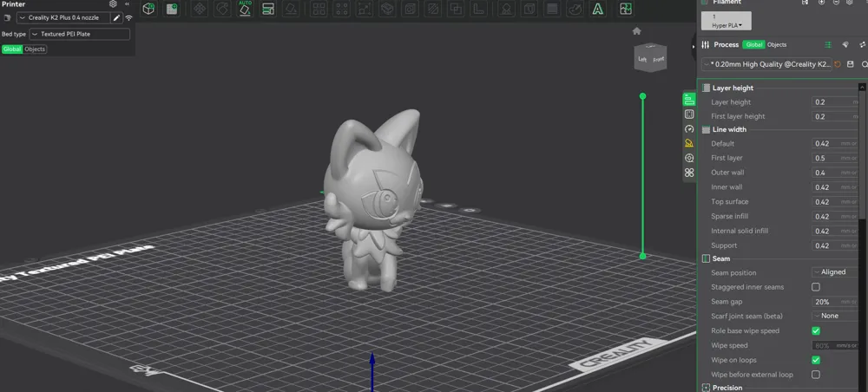Remove a filament with minus icon

coord(836,3)
